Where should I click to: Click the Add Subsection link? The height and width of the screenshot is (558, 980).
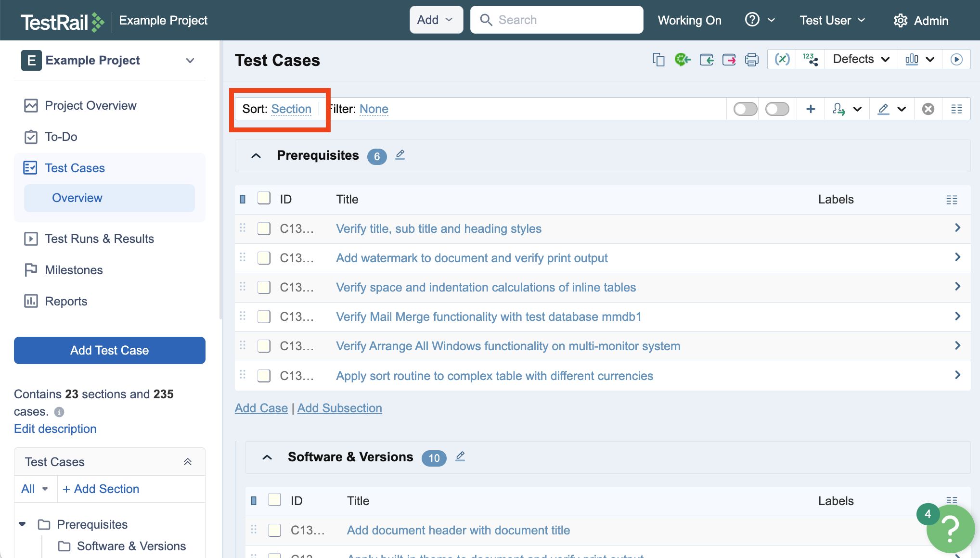[x=339, y=408]
